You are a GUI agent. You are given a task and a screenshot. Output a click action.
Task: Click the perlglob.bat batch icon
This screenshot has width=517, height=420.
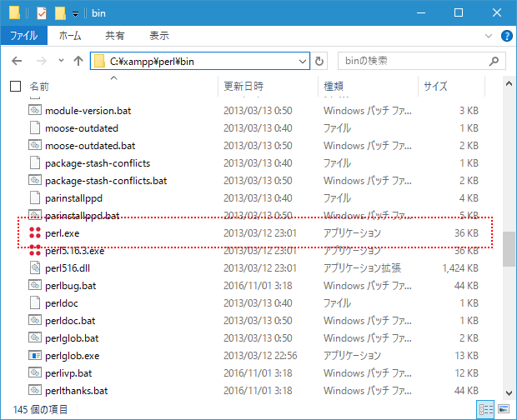tap(35, 337)
